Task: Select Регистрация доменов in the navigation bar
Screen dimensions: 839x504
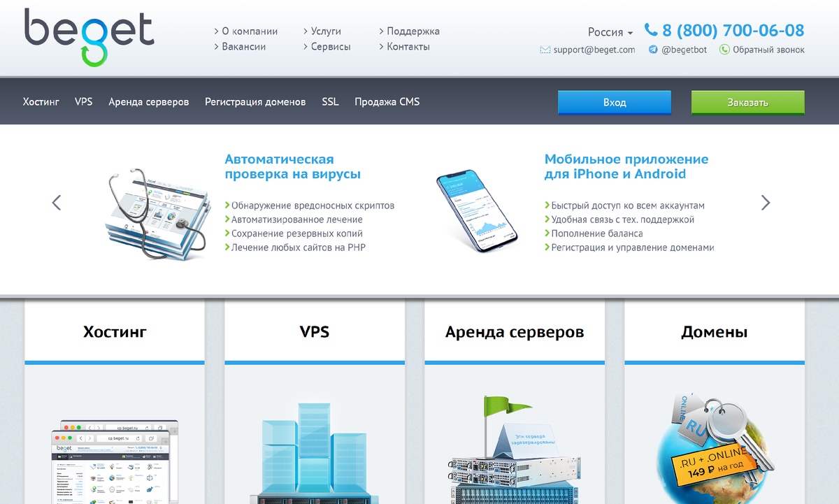Action: tap(255, 102)
